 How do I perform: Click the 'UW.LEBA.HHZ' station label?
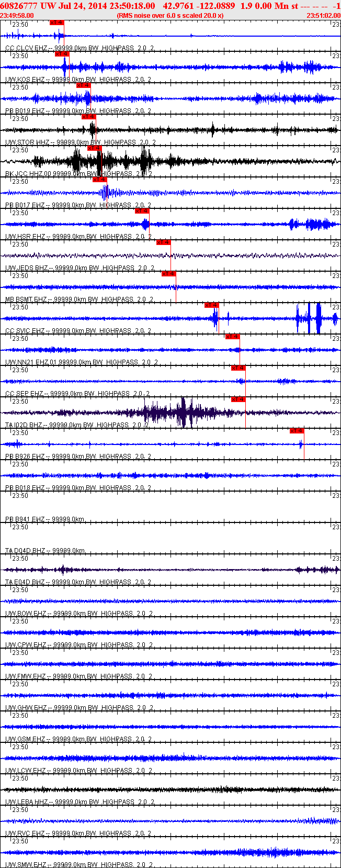pyautogui.click(x=27, y=802)
